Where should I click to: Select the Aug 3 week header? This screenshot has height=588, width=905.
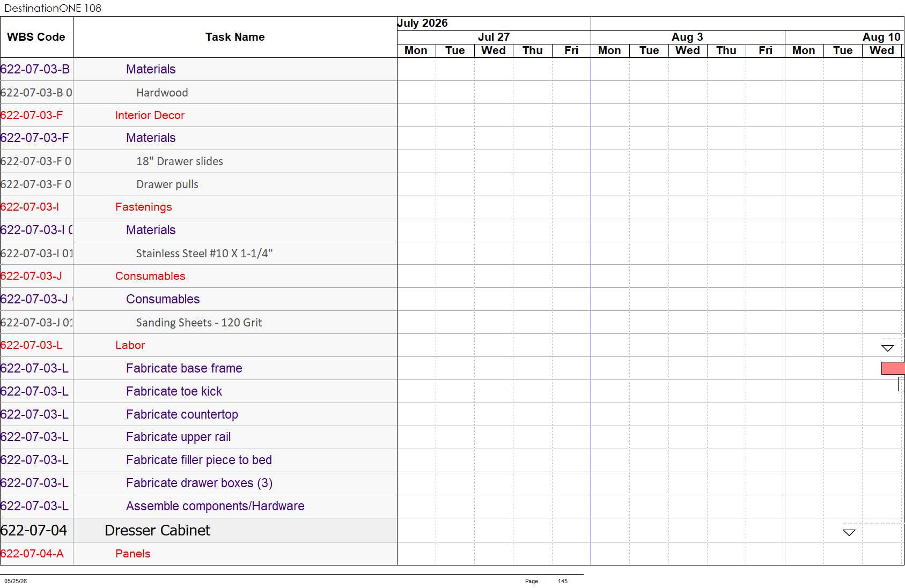(x=687, y=37)
